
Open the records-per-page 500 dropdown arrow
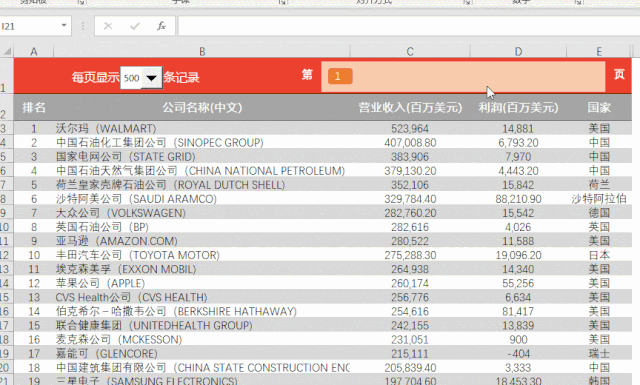pos(152,78)
